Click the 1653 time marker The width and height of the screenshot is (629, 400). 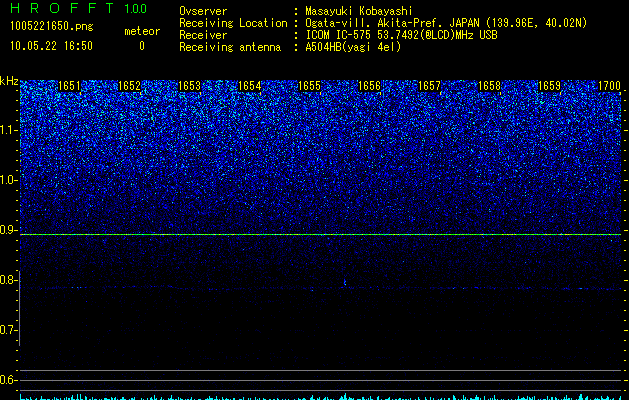click(189, 86)
